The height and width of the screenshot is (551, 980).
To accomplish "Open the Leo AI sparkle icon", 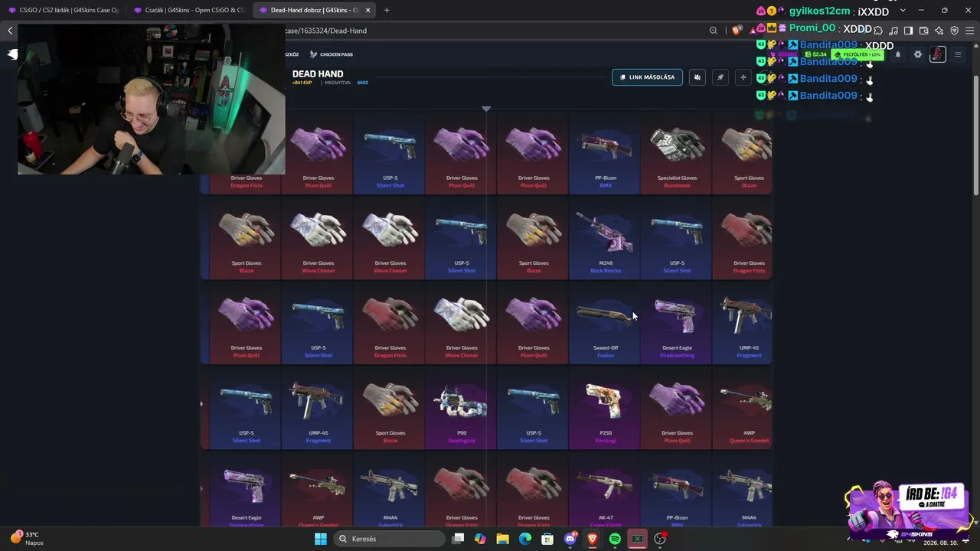I will pyautogui.click(x=939, y=31).
